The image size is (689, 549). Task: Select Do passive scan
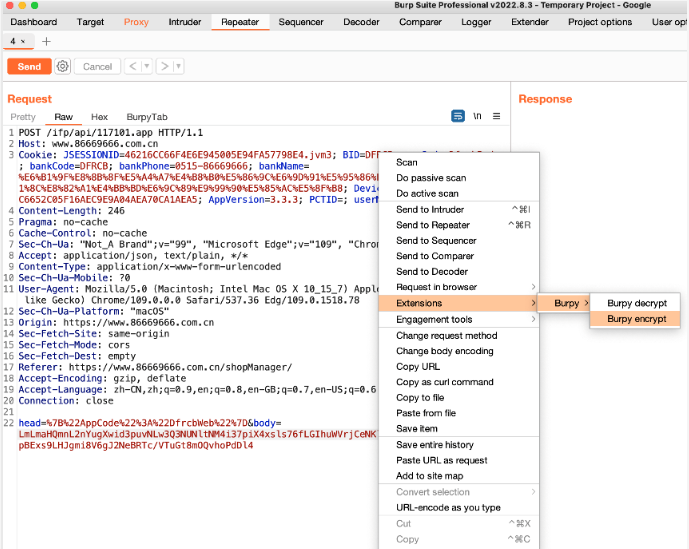pos(459,178)
